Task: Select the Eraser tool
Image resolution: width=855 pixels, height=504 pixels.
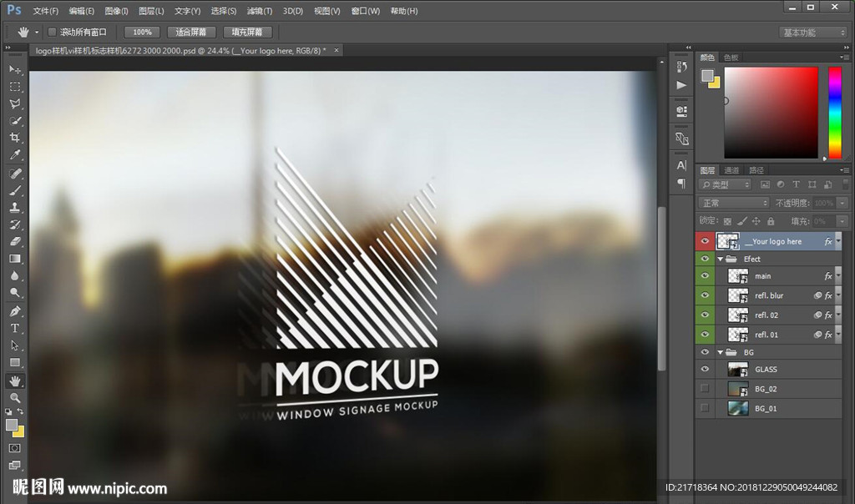Action: click(15, 241)
